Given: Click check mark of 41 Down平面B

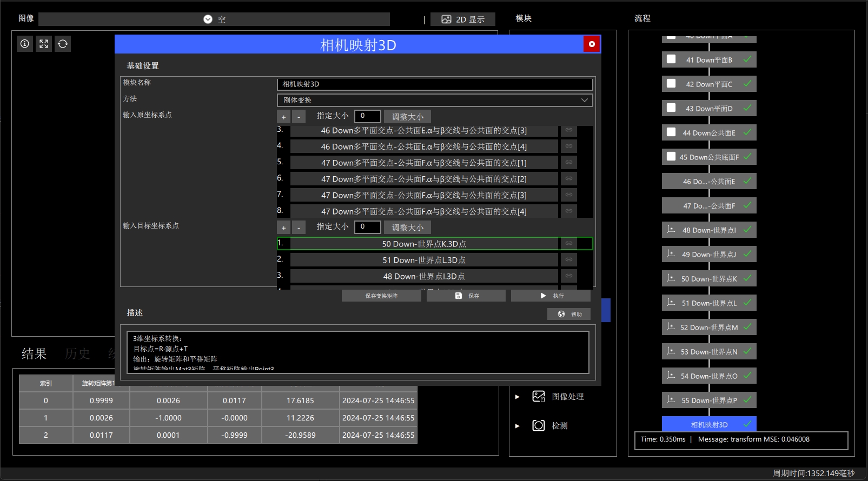Looking at the screenshot, I should pyautogui.click(x=747, y=59).
